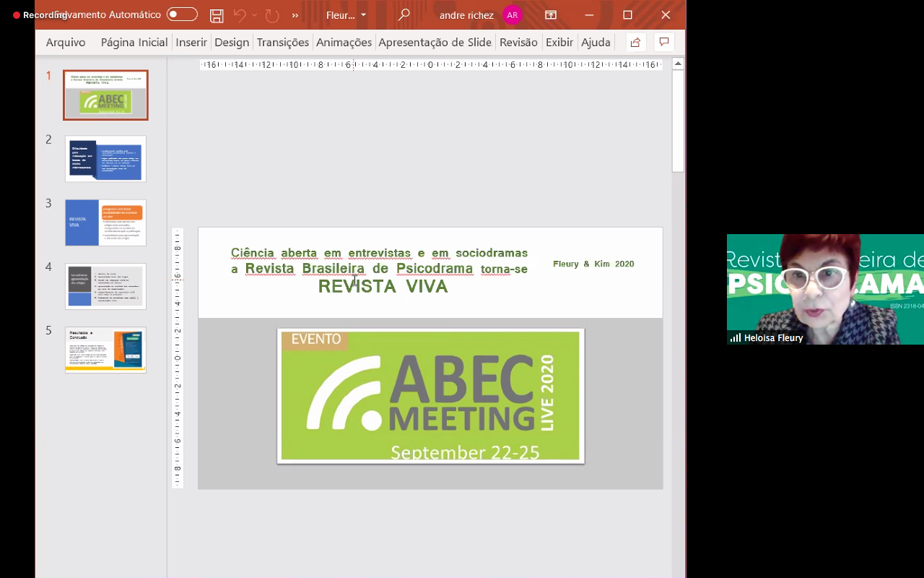924x578 pixels.
Task: Click the Save floppy disk icon
Action: pyautogui.click(x=217, y=15)
